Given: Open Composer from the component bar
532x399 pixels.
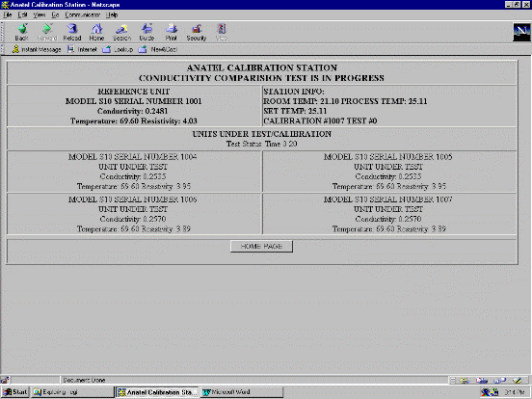Looking at the screenshot, I should (518, 381).
